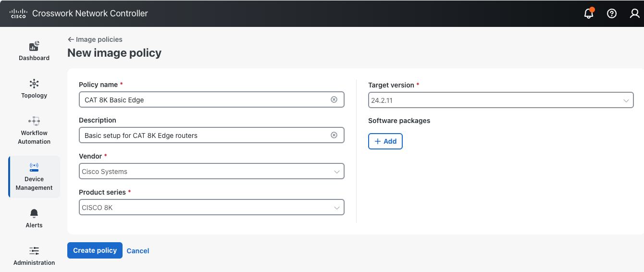Open Administration in the sidebar

34,256
